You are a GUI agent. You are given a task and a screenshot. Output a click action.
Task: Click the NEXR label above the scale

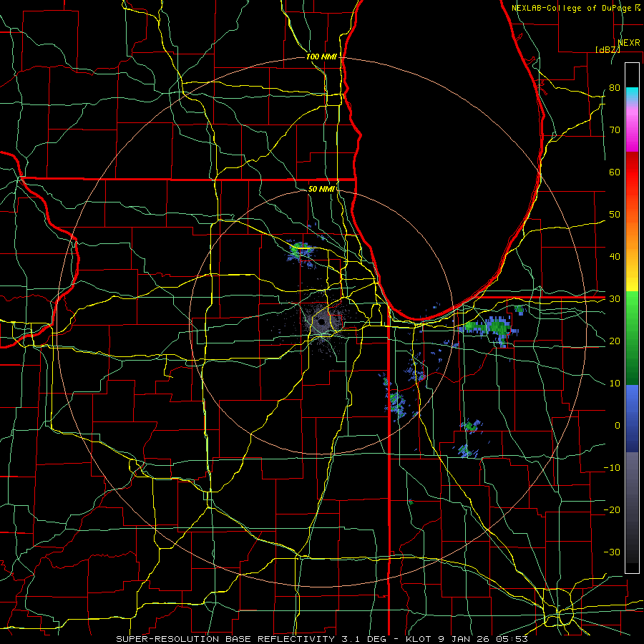[629, 43]
